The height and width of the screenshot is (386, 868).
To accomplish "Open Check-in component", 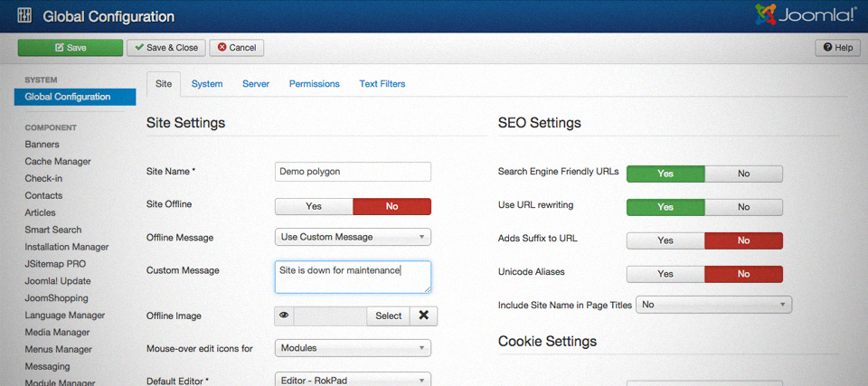I will pos(43,179).
